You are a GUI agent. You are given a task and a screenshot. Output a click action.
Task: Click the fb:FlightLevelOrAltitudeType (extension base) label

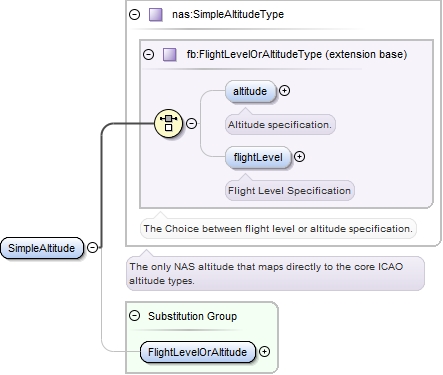coord(297,54)
